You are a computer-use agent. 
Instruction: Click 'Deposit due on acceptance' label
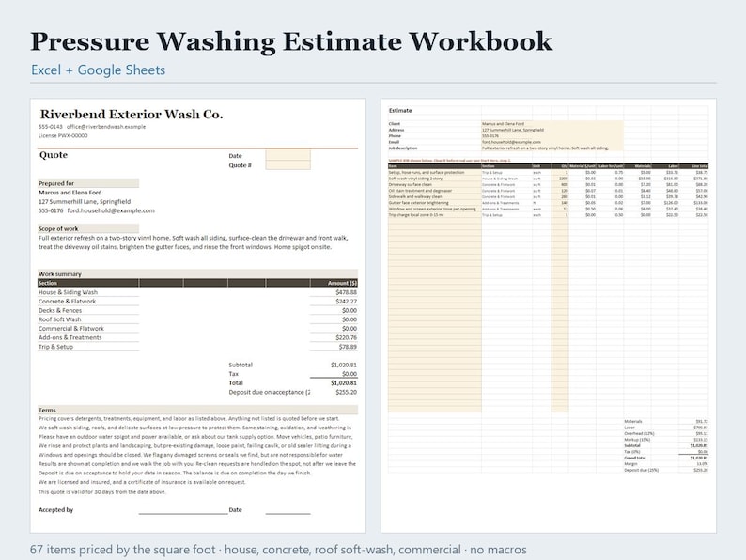270,392
